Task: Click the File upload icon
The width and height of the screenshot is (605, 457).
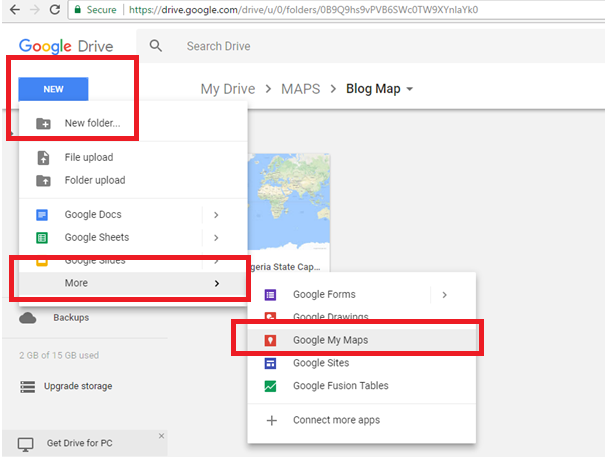Action: coord(43,158)
